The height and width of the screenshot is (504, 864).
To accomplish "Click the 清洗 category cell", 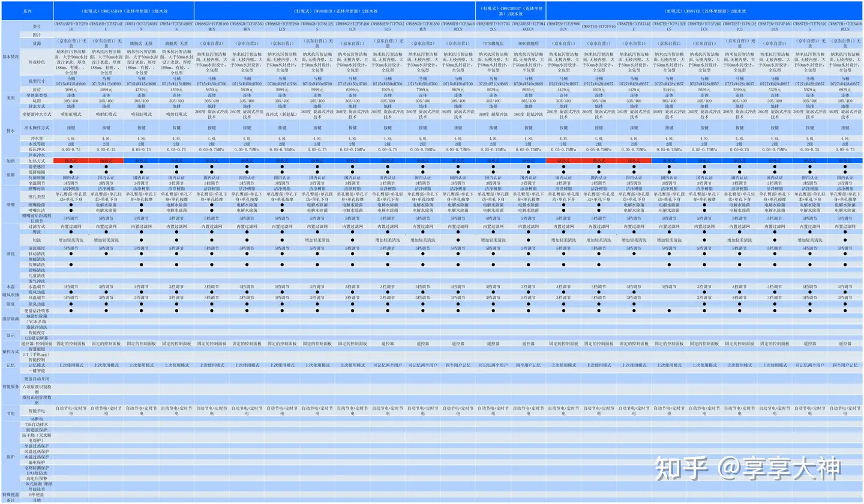I will [x=10, y=253].
